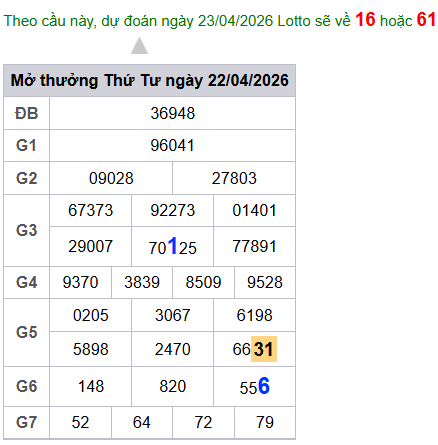Click the G3 row label

(x=26, y=230)
